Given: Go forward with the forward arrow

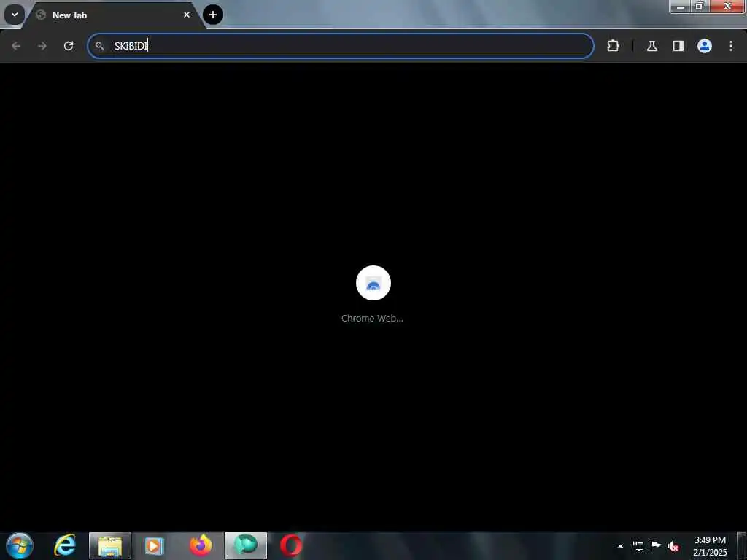Looking at the screenshot, I should (x=42, y=46).
